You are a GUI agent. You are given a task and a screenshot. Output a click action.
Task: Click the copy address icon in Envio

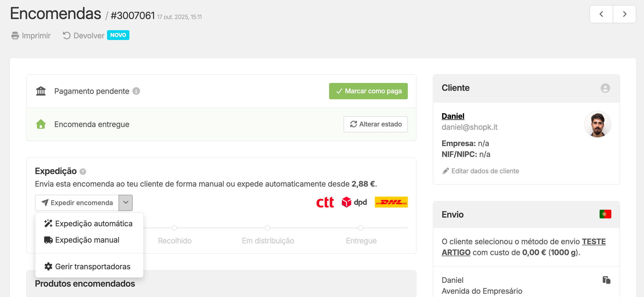[x=606, y=280]
